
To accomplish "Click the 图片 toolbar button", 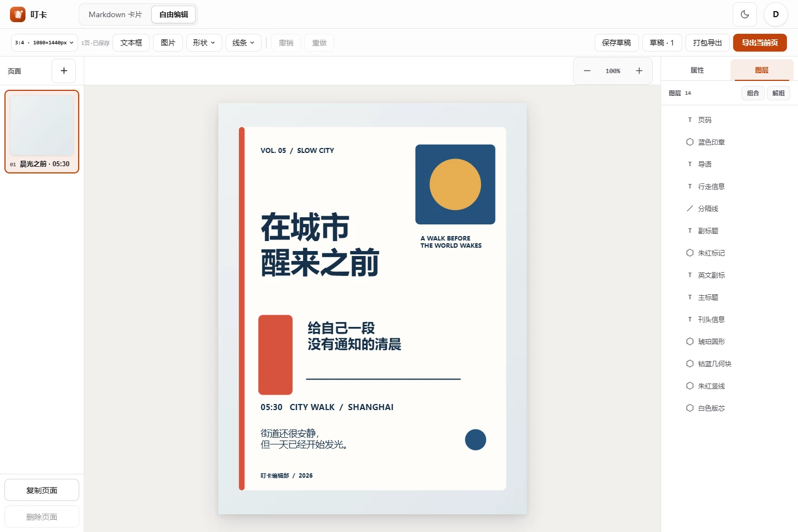I will (168, 43).
